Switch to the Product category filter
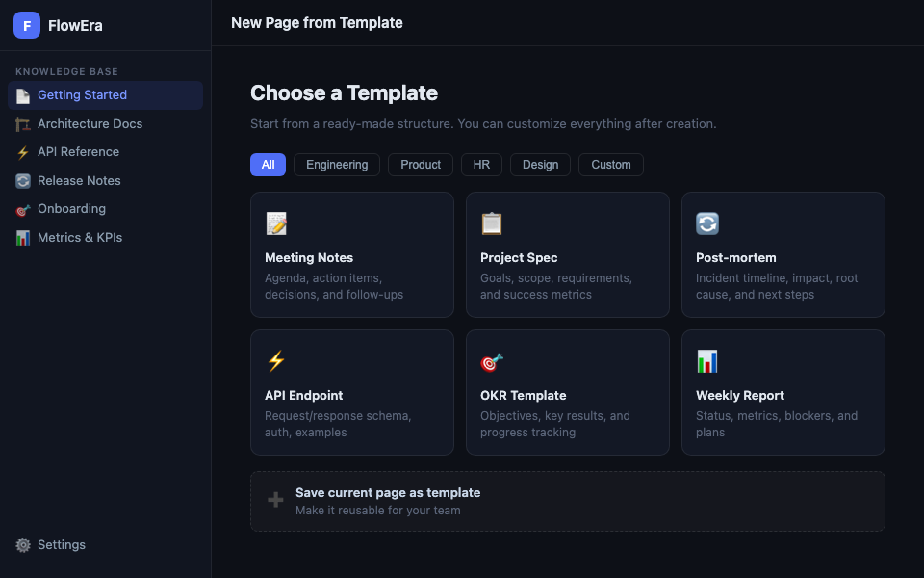Viewport: 924px width, 578px height. (421, 165)
